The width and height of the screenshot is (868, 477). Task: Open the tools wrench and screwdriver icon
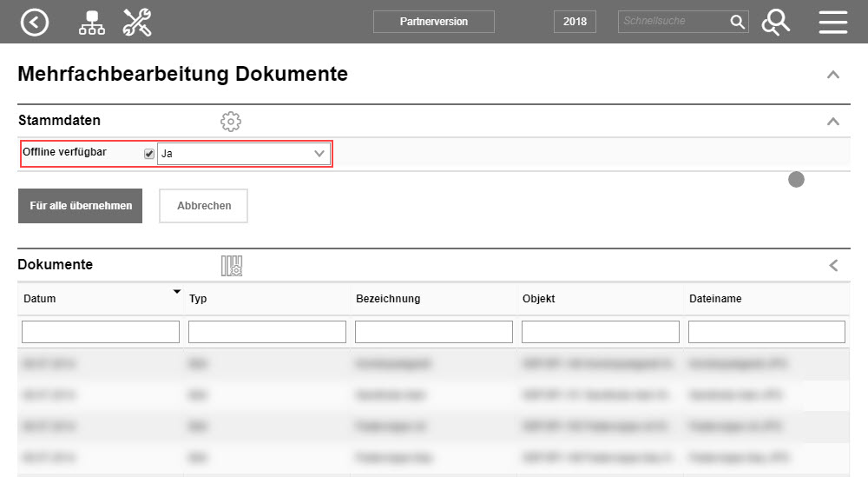click(x=137, y=23)
